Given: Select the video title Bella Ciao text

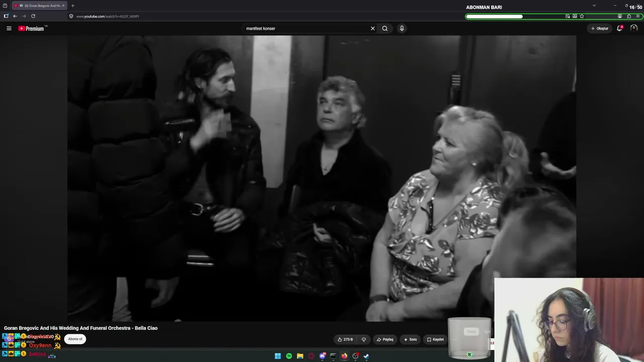Looking at the screenshot, I should point(80,328).
